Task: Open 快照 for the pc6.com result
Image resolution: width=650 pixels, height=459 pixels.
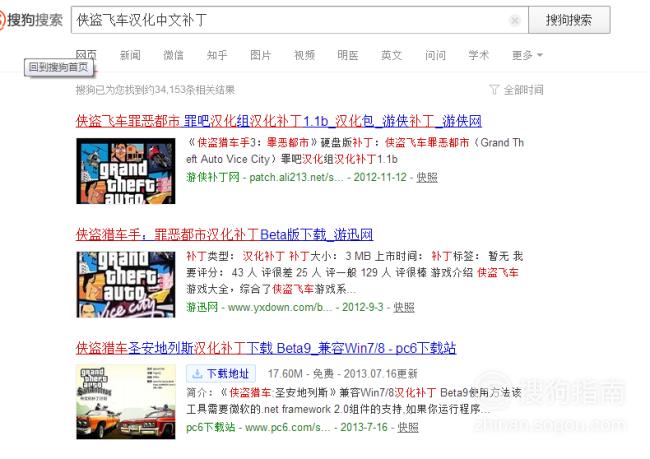Action: [408, 427]
